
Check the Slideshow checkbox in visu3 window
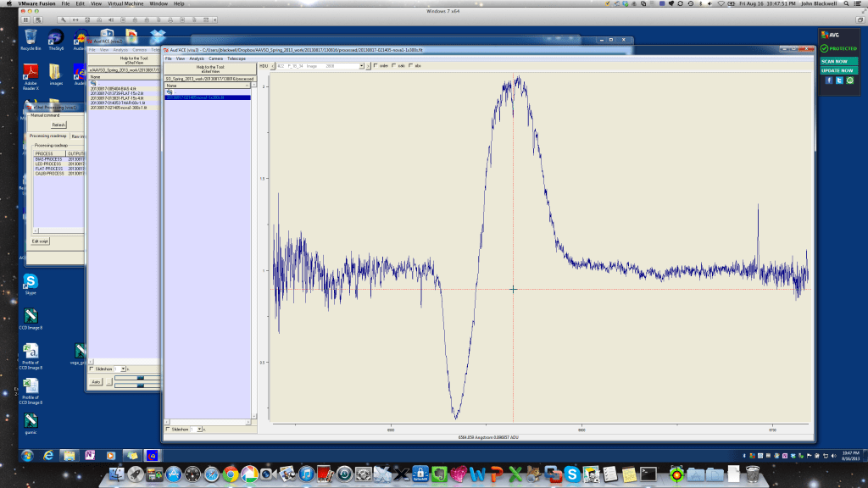coord(168,430)
